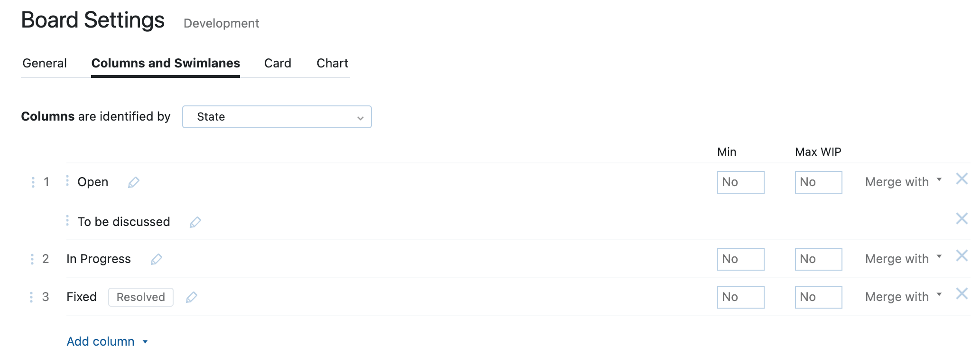Open the Card tab

pyautogui.click(x=277, y=63)
